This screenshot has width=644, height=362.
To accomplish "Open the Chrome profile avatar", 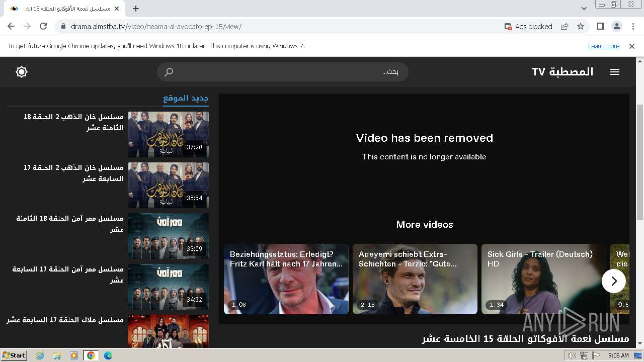I will click(616, 26).
